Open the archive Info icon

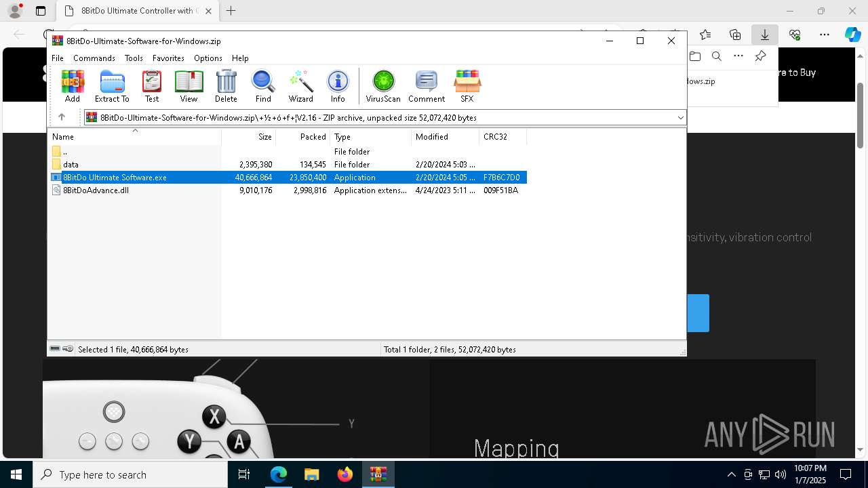pos(338,86)
